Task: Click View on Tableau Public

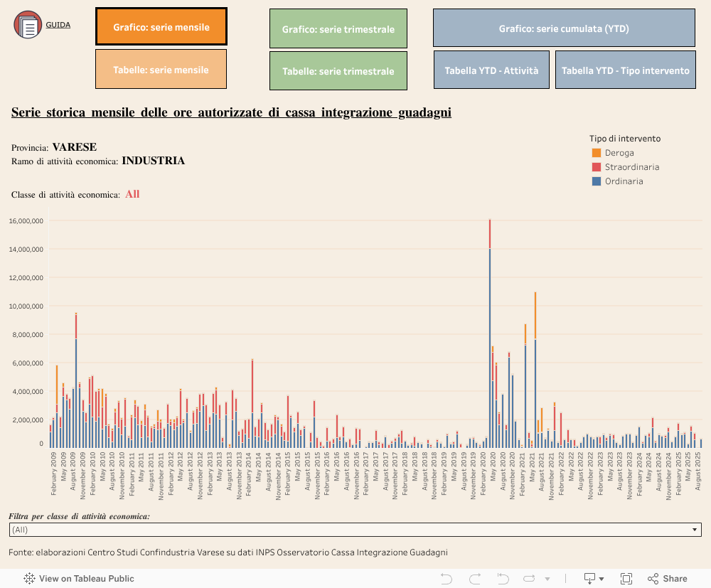Action: 85,578
